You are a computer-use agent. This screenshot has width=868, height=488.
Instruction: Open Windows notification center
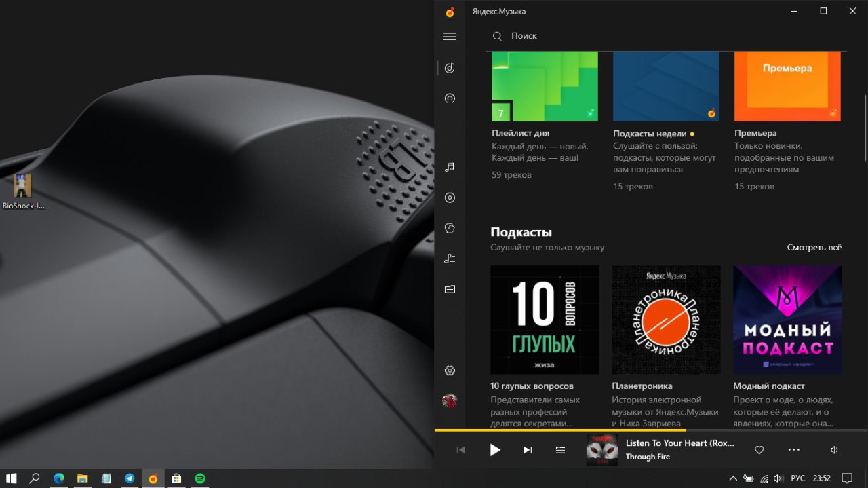tap(846, 478)
